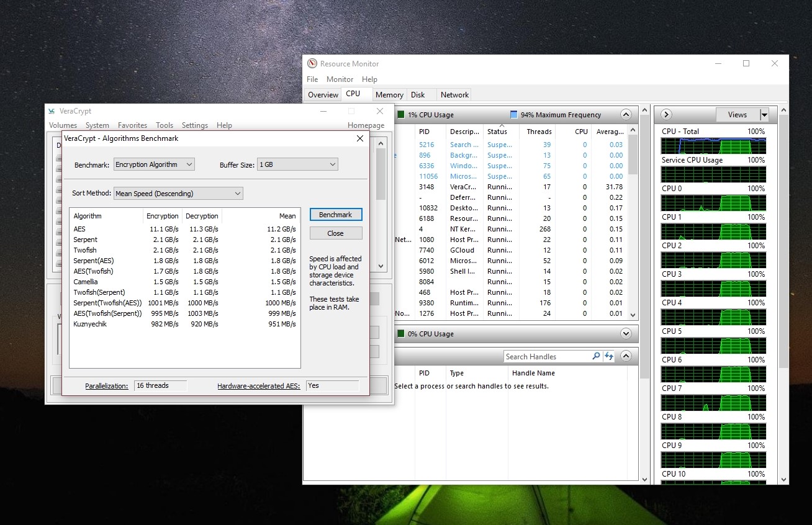This screenshot has height=525, width=812.
Task: Collapse the Associated Handles section chevron
Action: tap(626, 356)
